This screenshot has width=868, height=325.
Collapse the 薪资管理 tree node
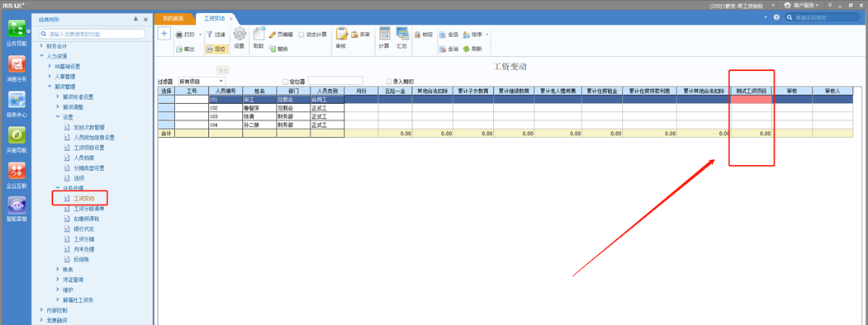(x=50, y=87)
